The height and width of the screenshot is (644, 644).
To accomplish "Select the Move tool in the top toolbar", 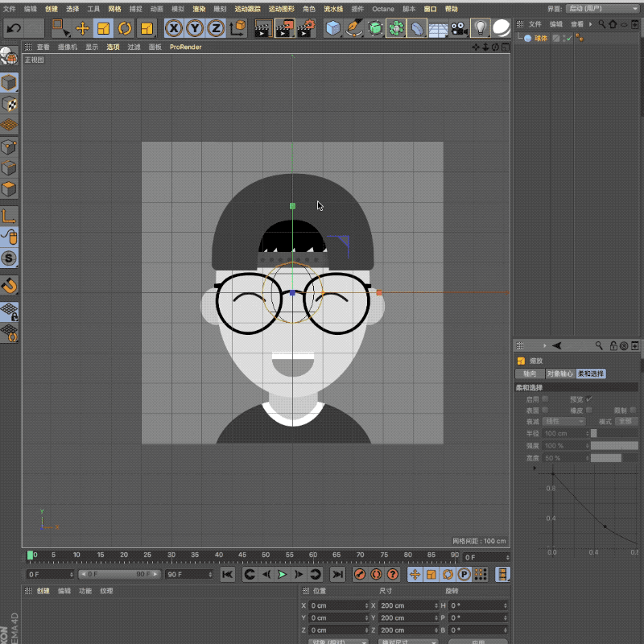I will click(82, 29).
